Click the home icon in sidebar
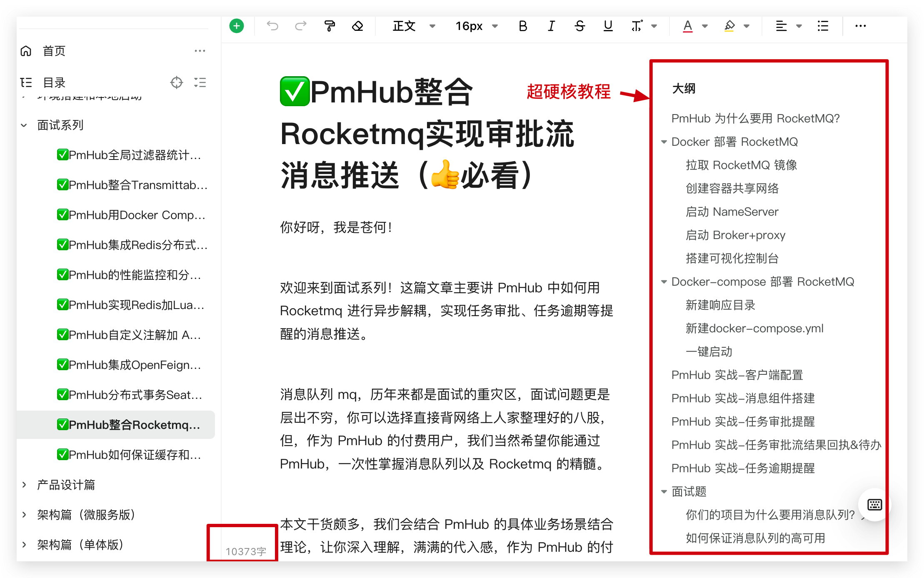The height and width of the screenshot is (578, 924). point(26,51)
